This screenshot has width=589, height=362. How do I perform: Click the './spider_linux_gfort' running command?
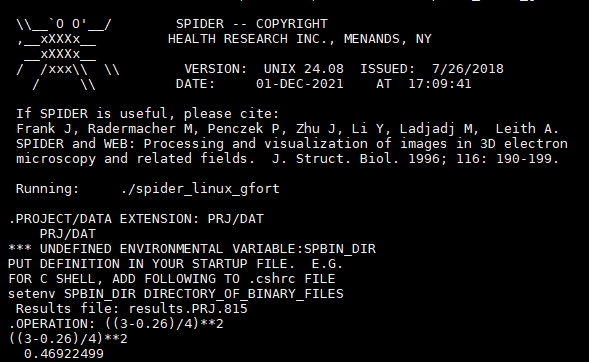tap(200, 189)
